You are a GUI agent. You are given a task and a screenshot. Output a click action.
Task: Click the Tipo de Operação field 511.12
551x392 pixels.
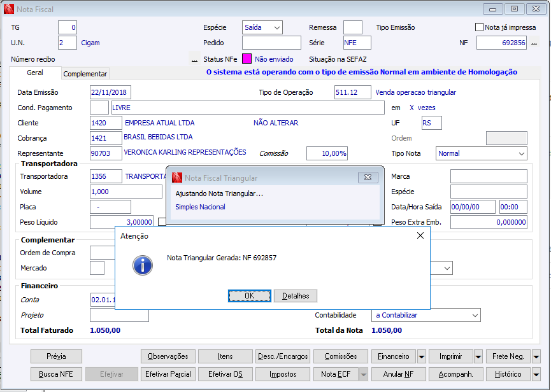[352, 93]
